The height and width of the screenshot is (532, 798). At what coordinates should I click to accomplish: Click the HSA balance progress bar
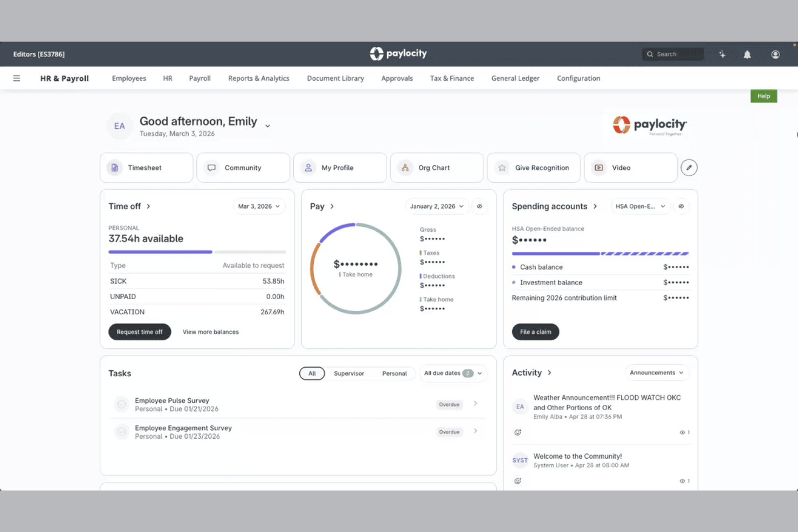pyautogui.click(x=600, y=253)
